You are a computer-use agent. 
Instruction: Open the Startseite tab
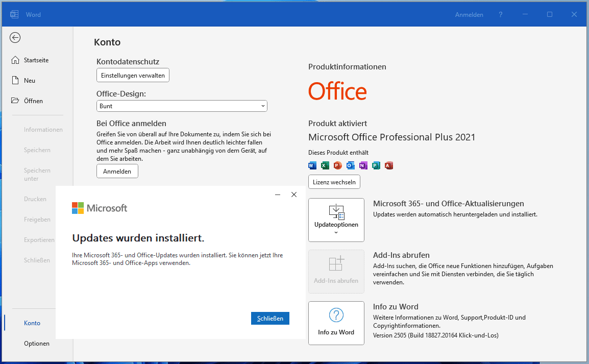tap(36, 60)
